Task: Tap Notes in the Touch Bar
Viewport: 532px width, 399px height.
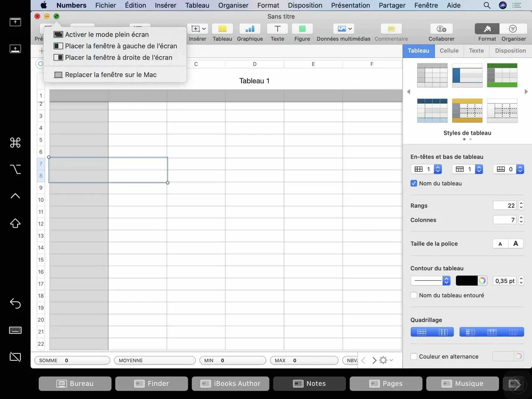Action: click(310, 384)
